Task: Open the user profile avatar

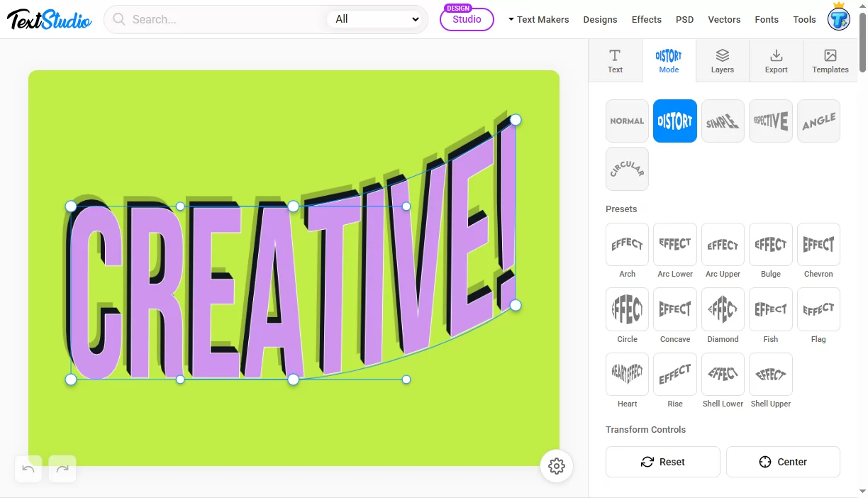Action: (x=839, y=18)
